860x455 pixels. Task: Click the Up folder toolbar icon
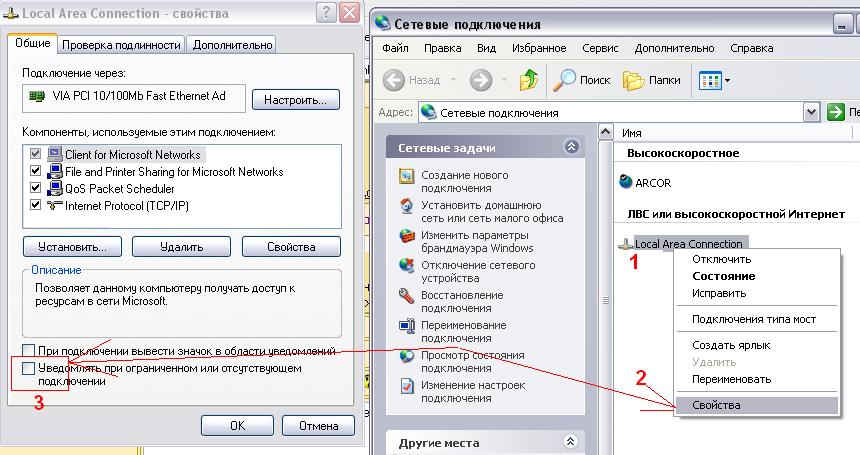coord(529,80)
